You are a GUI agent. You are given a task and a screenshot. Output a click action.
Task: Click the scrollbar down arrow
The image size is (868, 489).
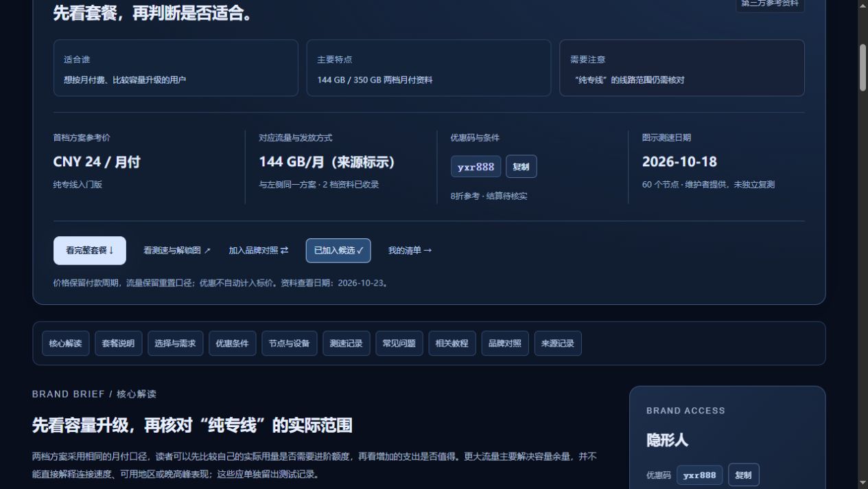click(863, 483)
